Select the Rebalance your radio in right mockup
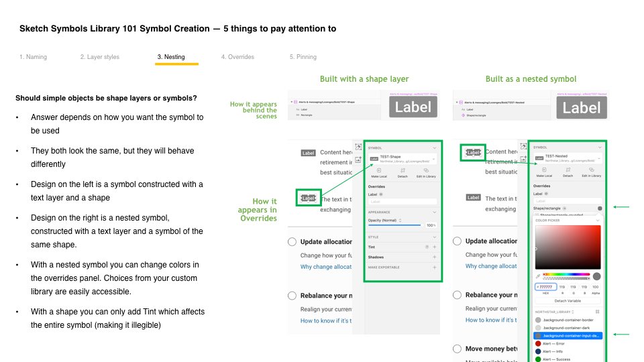This screenshot has height=362, width=644. (457, 295)
